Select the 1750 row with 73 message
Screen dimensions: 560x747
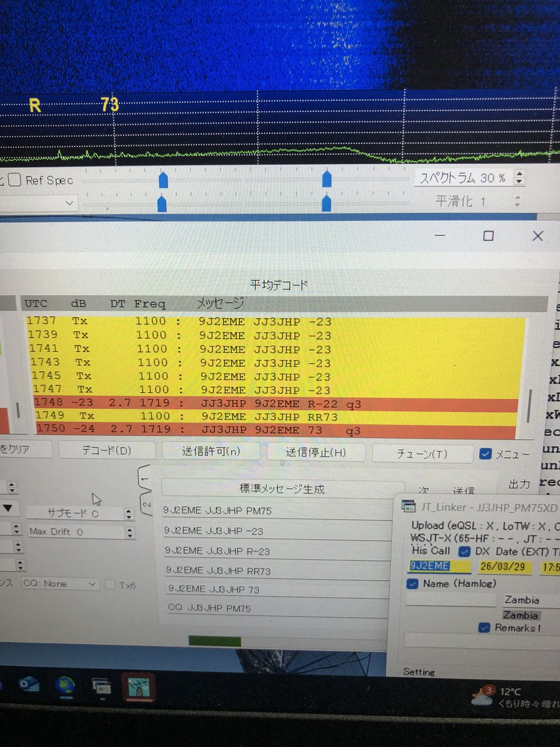coord(274,430)
